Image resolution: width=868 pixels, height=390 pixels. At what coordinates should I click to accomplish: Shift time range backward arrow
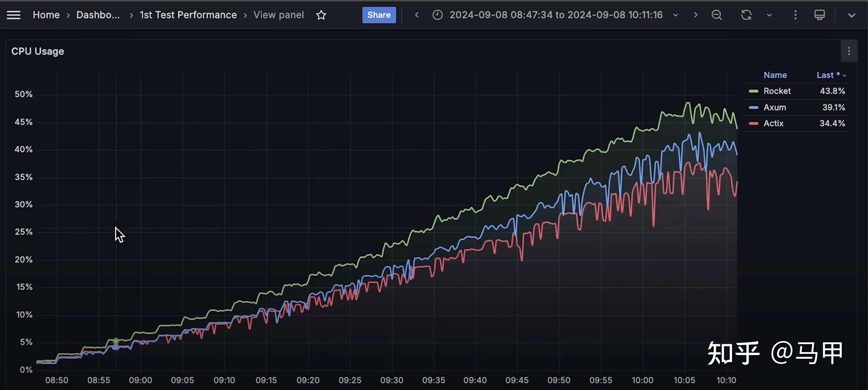pos(417,15)
